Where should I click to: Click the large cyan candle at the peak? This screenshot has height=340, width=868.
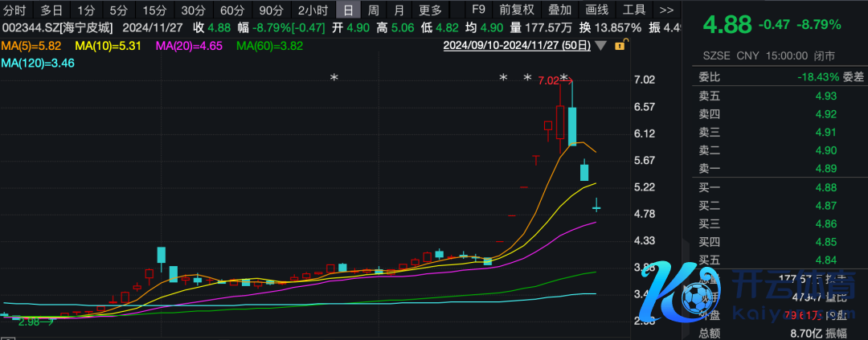[x=572, y=125]
